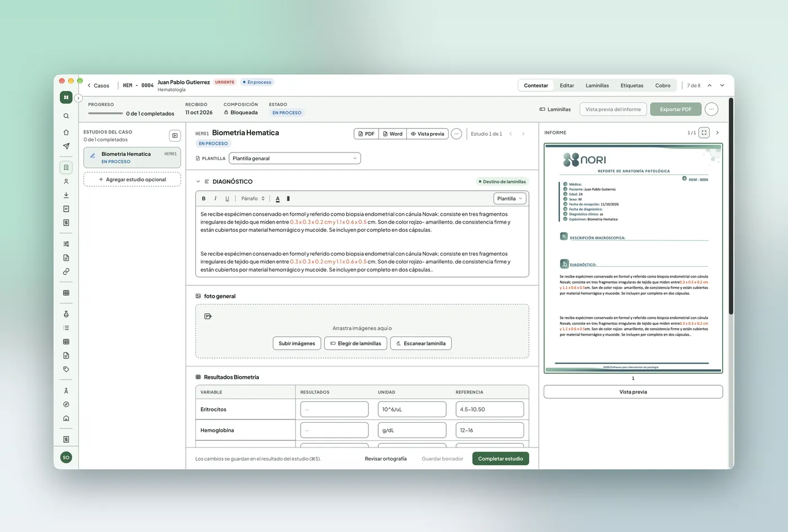Open the highlight color marker tool

coord(288,199)
